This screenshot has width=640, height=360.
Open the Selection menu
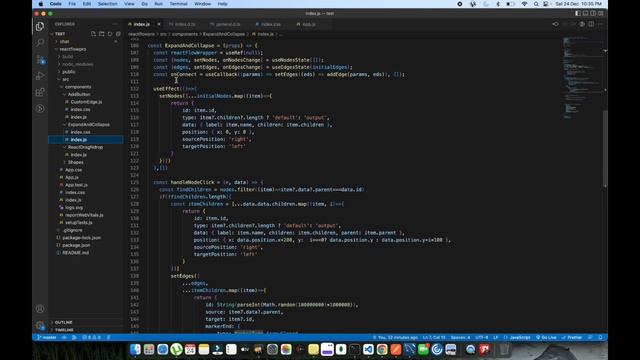click(107, 4)
